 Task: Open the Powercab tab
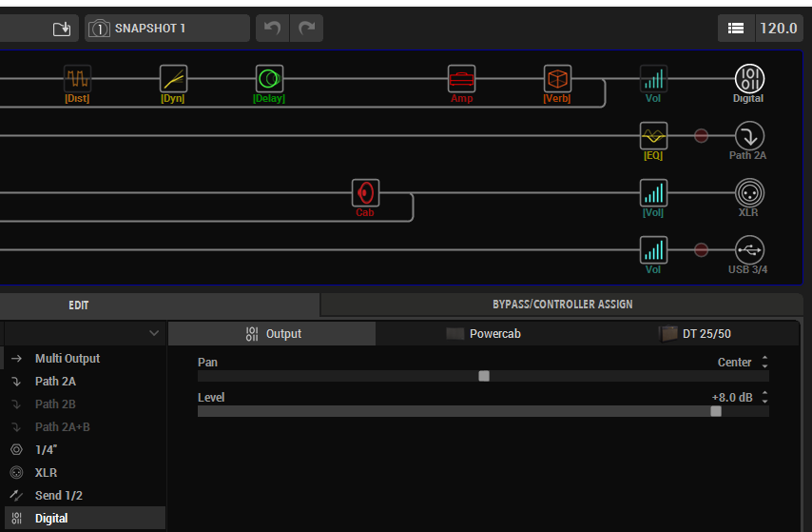pos(483,334)
